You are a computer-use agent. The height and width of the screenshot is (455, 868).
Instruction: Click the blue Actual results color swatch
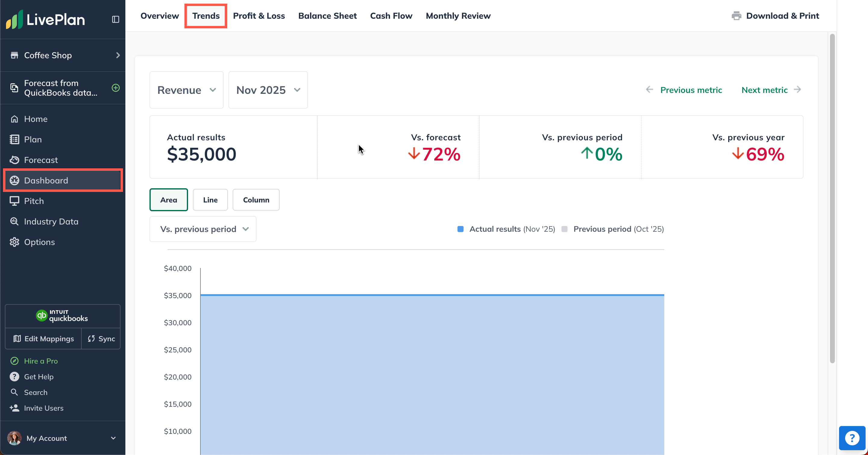click(460, 229)
